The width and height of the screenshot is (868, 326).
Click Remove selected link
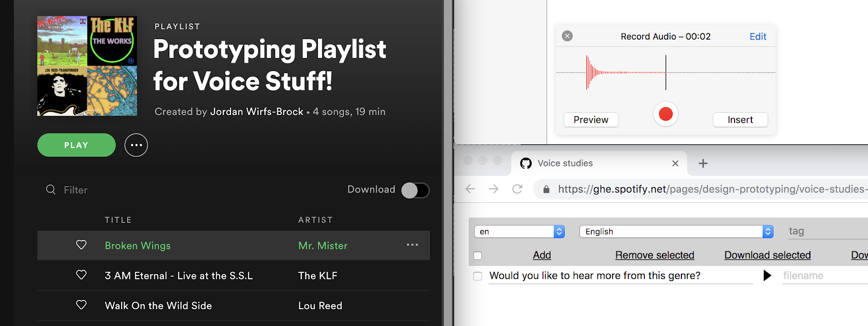click(655, 255)
